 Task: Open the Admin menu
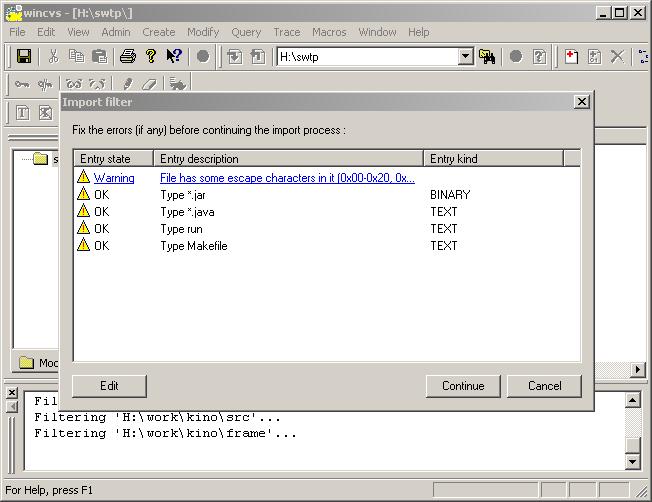click(x=116, y=32)
